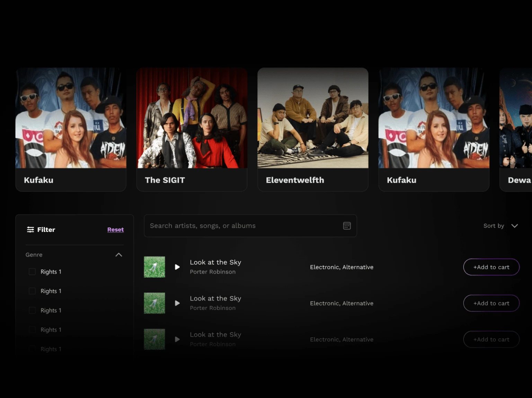Open The SIGIT artist card
532x398 pixels.
(192, 129)
